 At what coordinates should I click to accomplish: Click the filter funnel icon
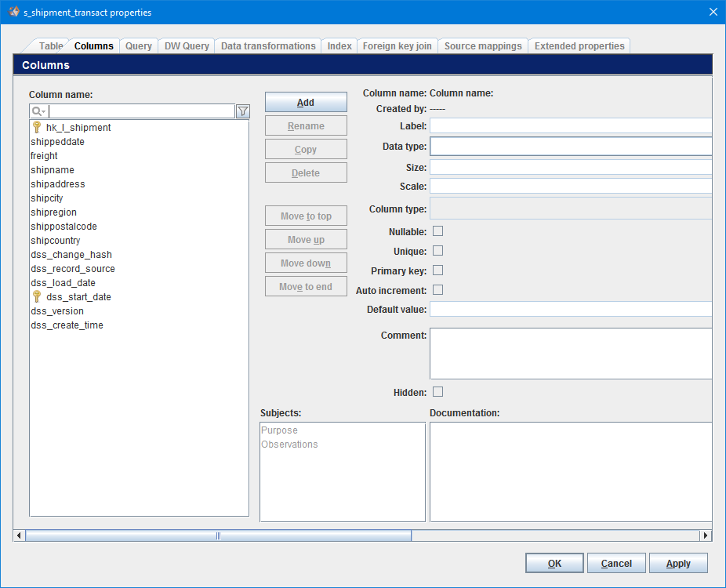(x=243, y=111)
